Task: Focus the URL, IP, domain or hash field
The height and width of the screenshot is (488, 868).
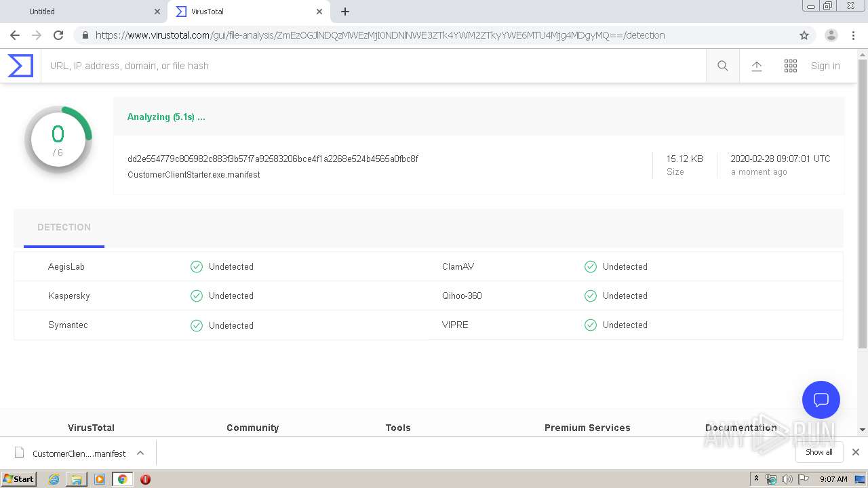Action: [373, 66]
